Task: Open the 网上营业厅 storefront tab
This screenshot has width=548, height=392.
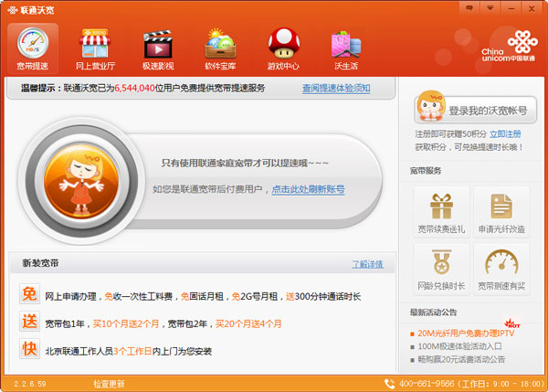Action: pyautogui.click(x=95, y=48)
